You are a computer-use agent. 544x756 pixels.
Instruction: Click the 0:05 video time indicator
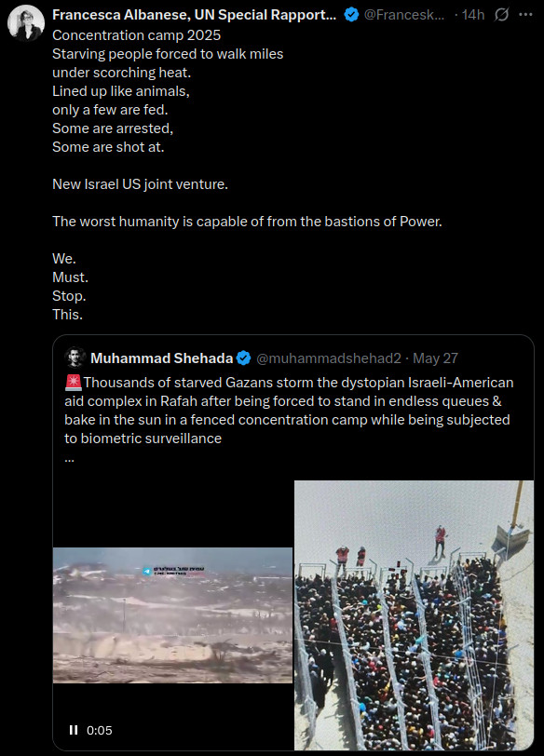(100, 731)
